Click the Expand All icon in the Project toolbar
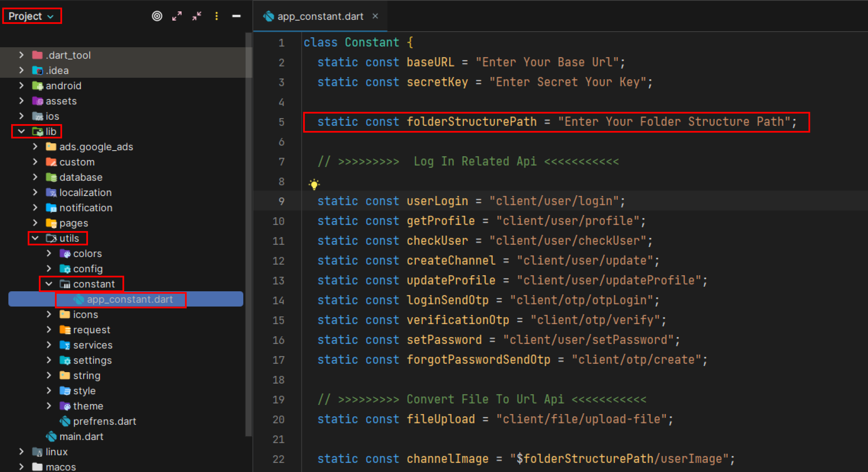The width and height of the screenshot is (868, 472). pos(177,16)
